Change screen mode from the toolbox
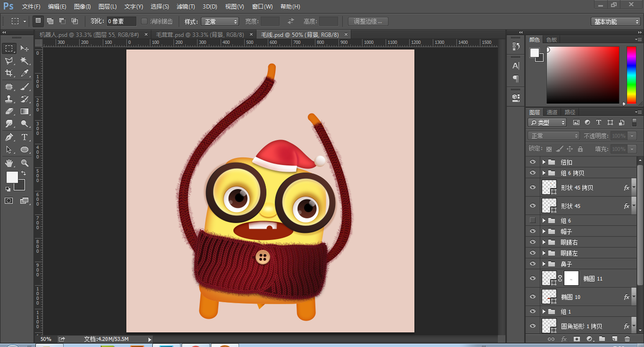This screenshot has height=347, width=644. tap(25, 201)
